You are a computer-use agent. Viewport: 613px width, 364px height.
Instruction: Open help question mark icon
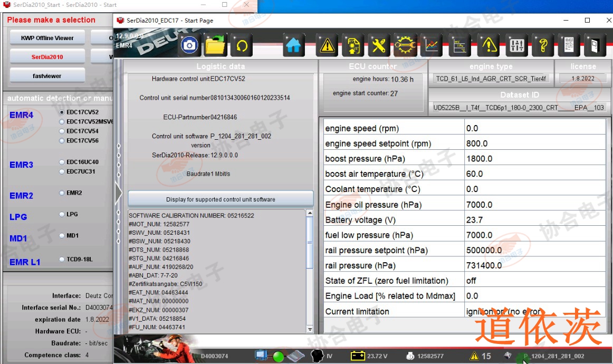tap(543, 45)
